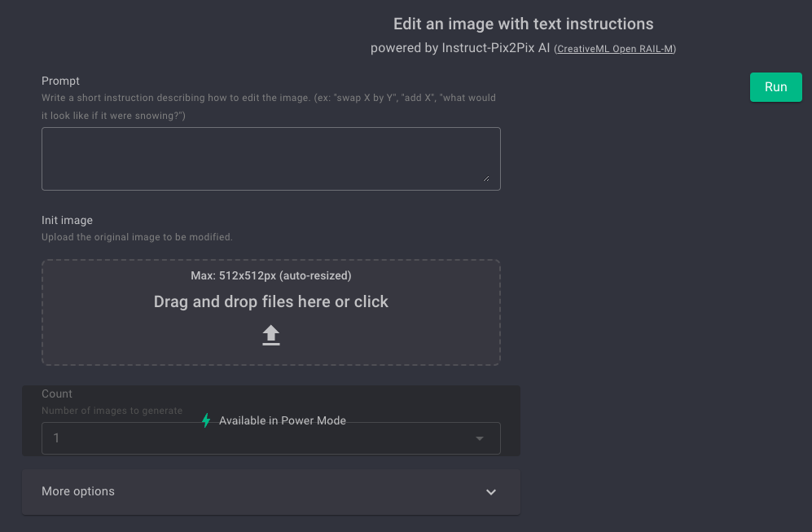This screenshot has height=532, width=812.
Task: Click the 'Drag and drop files here' text
Action: click(x=271, y=301)
